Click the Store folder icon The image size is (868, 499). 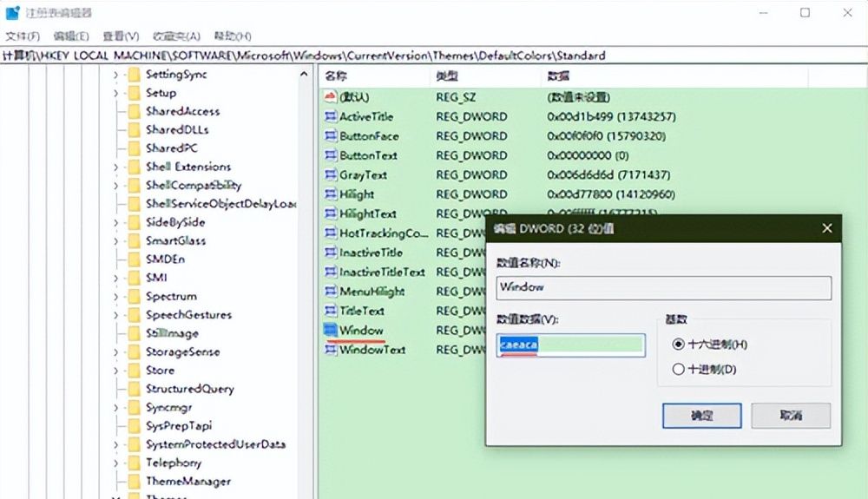[x=134, y=370]
